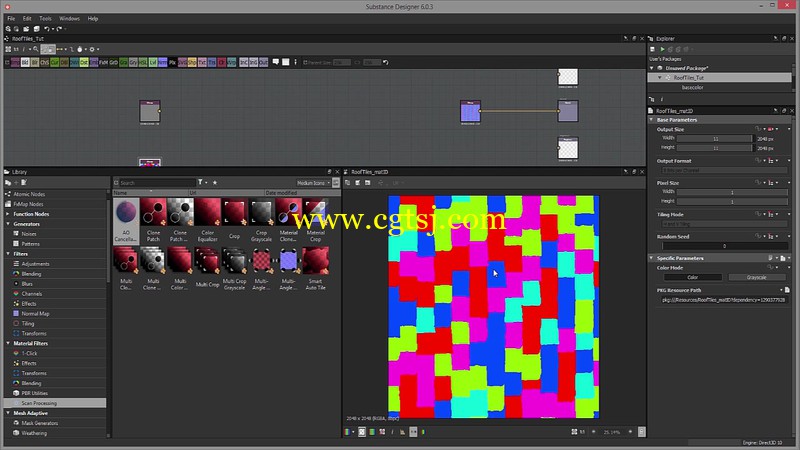800x450 pixels.
Task: Select Noises under Generators
Action: coord(29,234)
